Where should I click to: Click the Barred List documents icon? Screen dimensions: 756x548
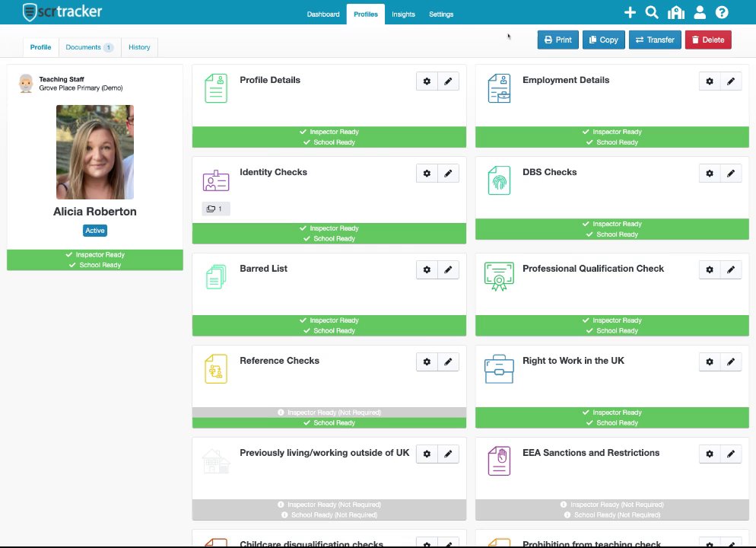[215, 277]
